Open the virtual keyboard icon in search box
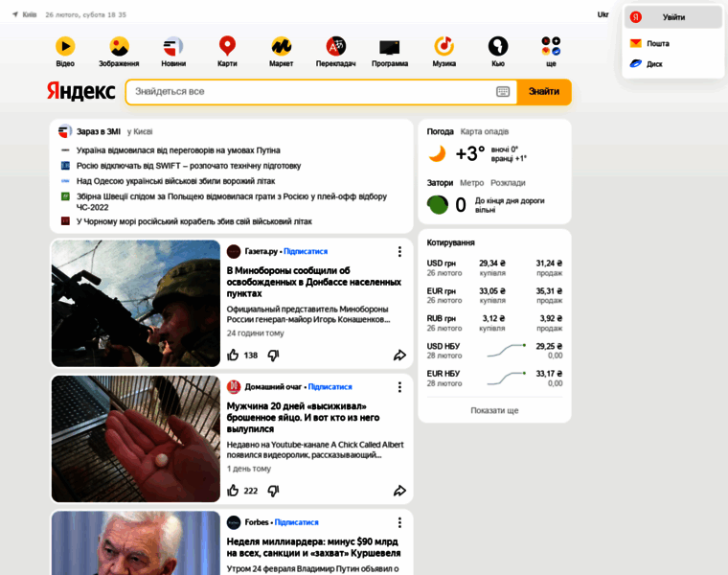 point(503,91)
